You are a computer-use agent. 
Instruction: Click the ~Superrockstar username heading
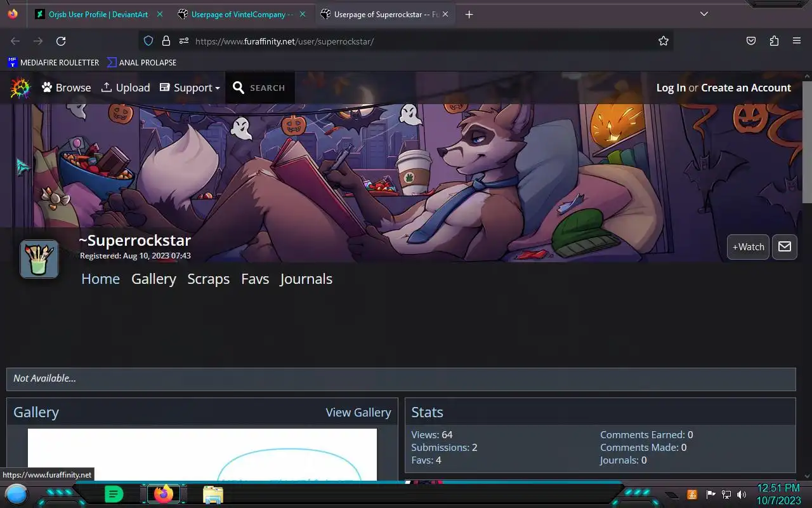pos(134,240)
